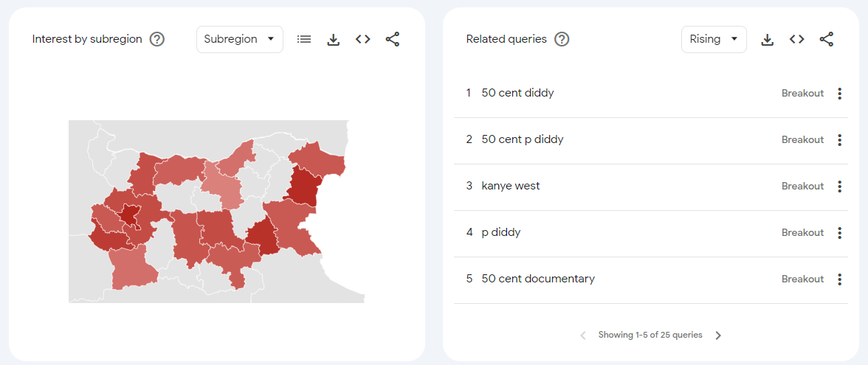Embed the Related queries card

coord(796,39)
